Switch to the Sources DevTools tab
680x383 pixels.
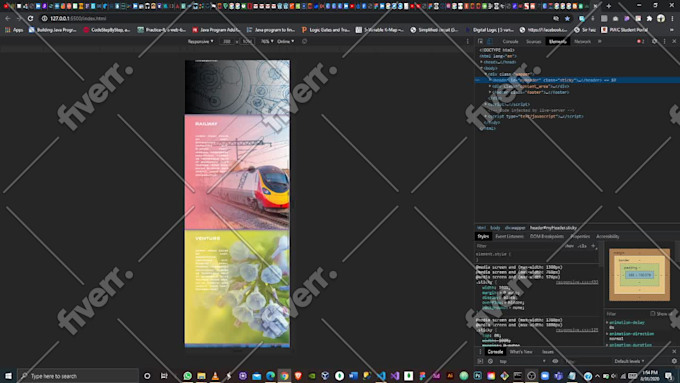tap(533, 42)
